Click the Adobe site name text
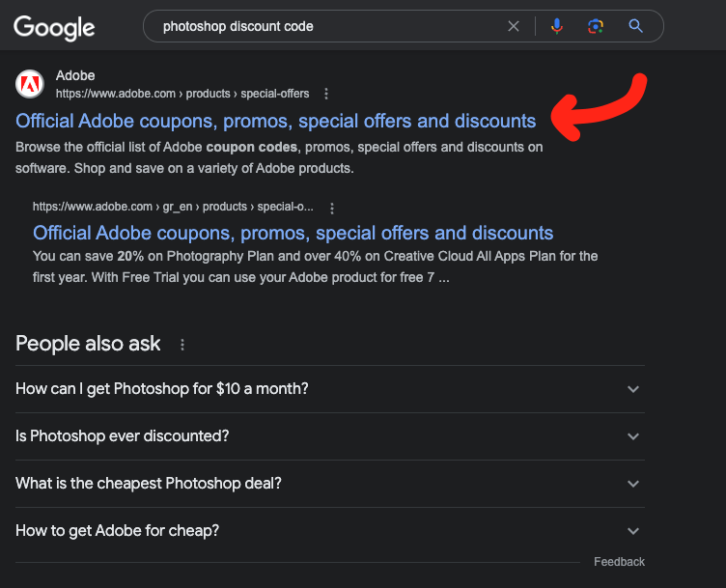Viewport: 726px width, 588px height. coord(75,75)
